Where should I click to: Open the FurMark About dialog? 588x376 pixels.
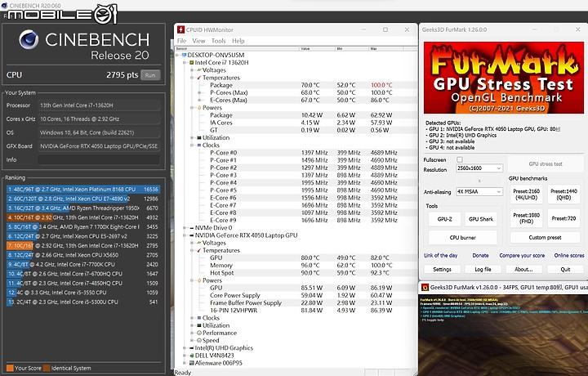523,270
